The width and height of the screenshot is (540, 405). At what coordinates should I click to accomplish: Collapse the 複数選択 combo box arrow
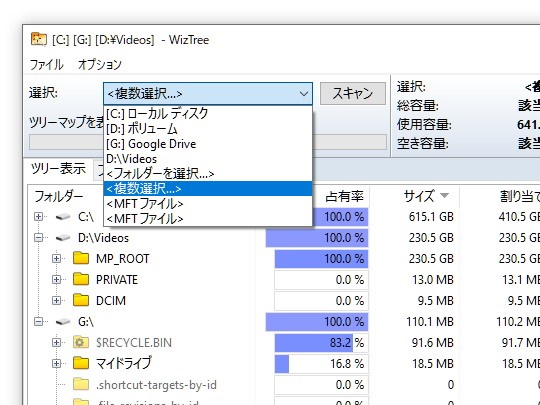coord(303,94)
